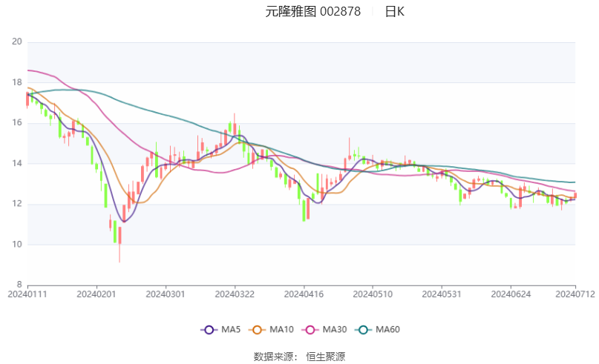Click the price axis label 20
Viewport: 599px width, 364px height.
coord(17,42)
